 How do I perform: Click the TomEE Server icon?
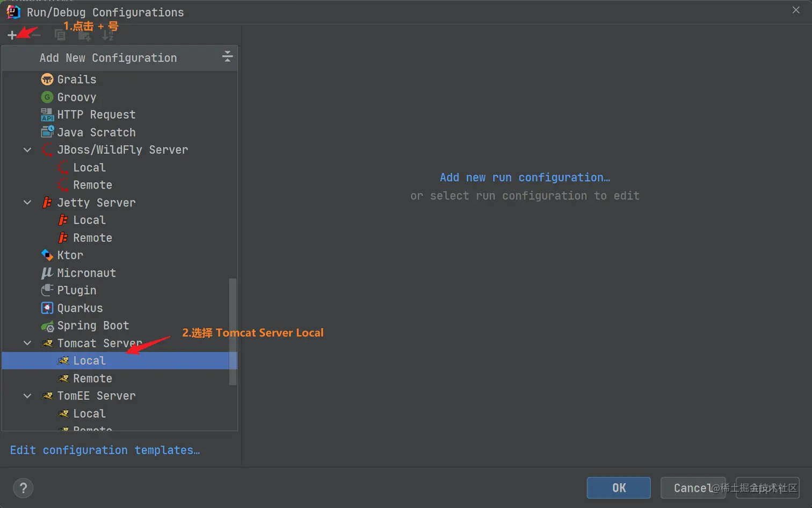[47, 396]
